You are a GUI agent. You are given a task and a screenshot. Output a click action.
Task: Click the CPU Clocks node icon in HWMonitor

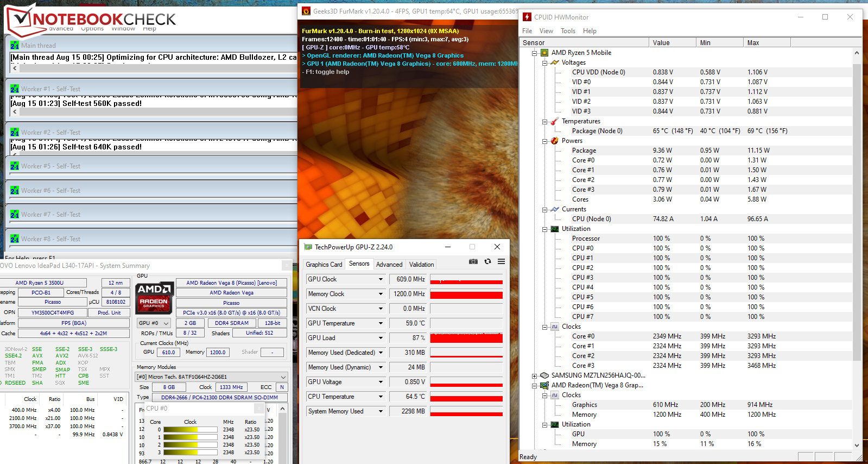pos(555,327)
